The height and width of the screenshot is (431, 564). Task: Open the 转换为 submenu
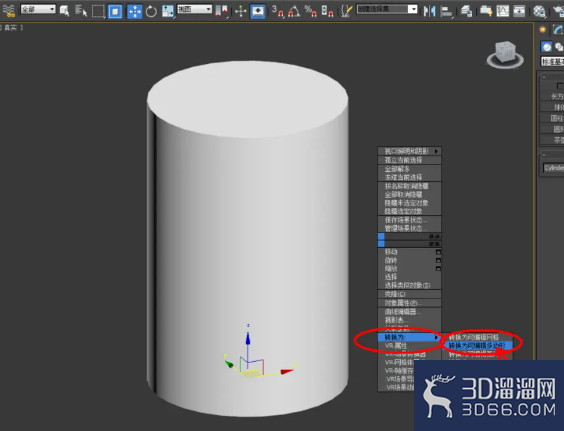tap(409, 337)
